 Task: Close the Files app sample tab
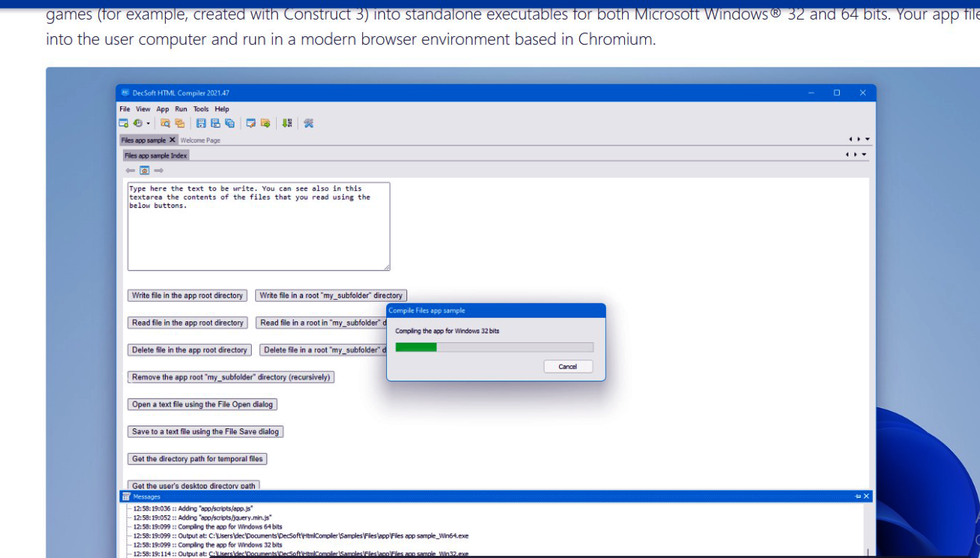coord(172,140)
